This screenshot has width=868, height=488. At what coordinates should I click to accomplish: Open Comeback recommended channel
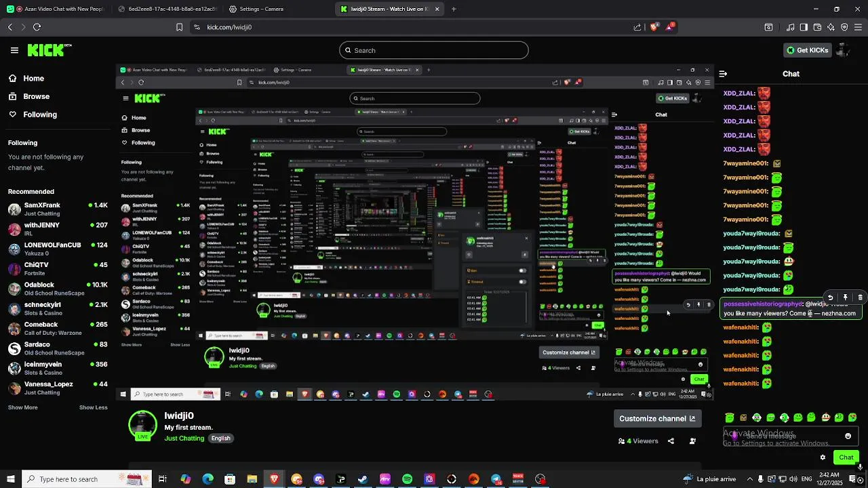point(58,328)
